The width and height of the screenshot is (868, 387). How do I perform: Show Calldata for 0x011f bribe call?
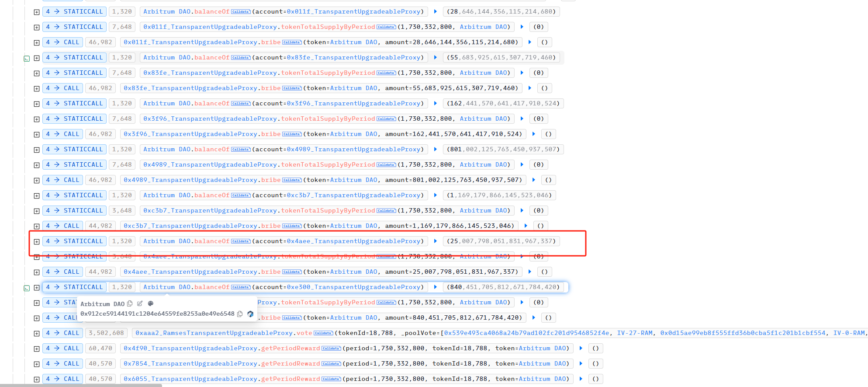click(292, 42)
